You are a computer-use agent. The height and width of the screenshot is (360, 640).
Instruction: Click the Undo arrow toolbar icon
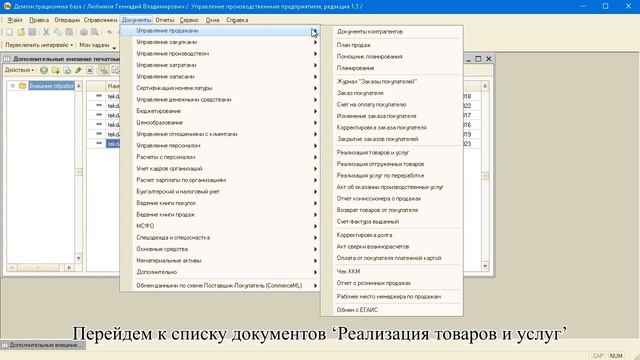tap(109, 32)
